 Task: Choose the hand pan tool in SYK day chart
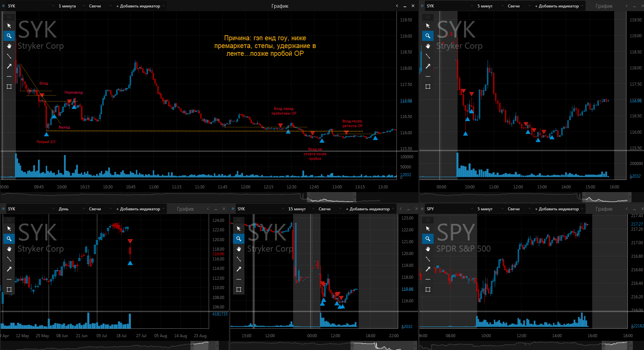click(x=9, y=249)
